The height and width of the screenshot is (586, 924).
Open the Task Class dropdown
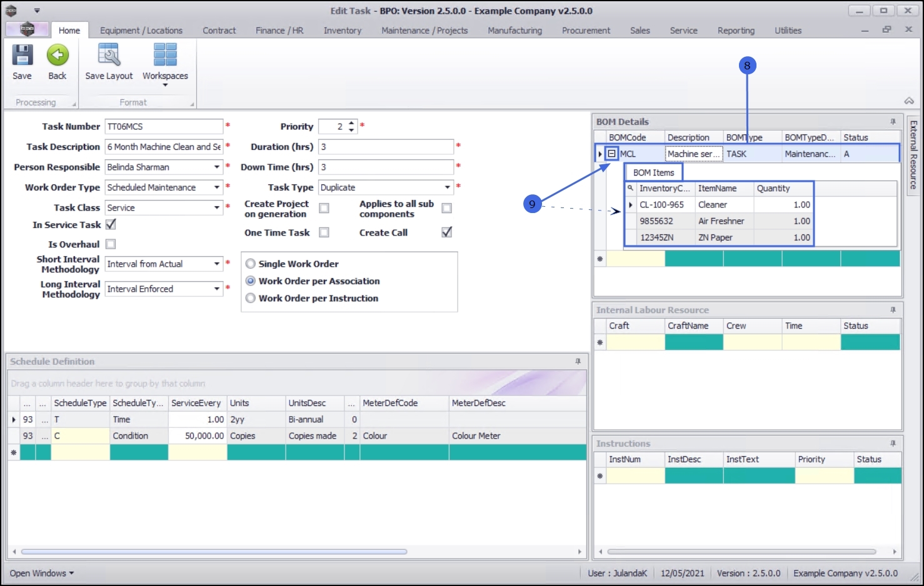(x=217, y=207)
